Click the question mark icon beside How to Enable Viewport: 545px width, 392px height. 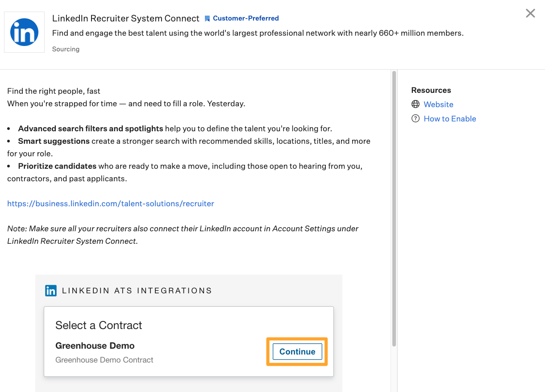pos(416,119)
